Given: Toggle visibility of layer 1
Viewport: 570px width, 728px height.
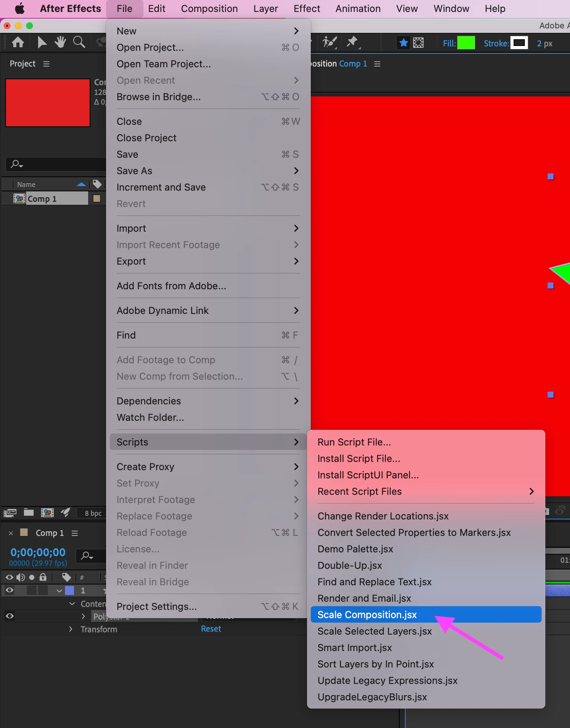Looking at the screenshot, I should click(x=10, y=590).
